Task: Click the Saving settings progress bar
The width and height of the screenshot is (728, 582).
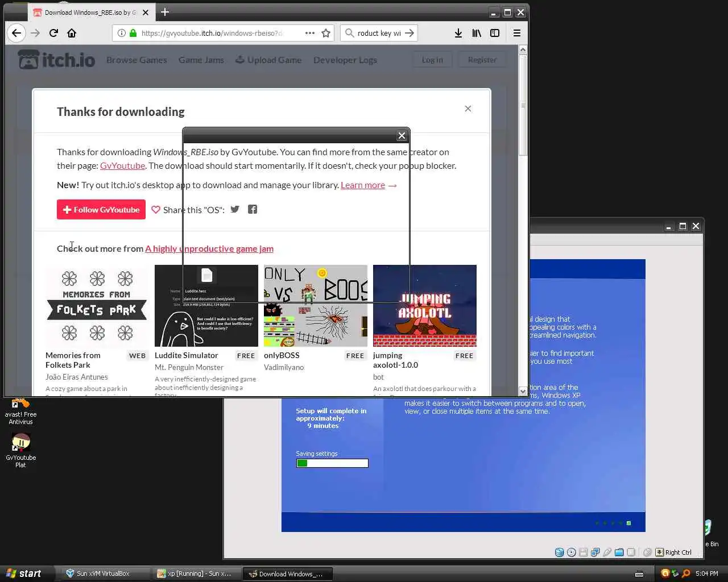Action: (332, 463)
